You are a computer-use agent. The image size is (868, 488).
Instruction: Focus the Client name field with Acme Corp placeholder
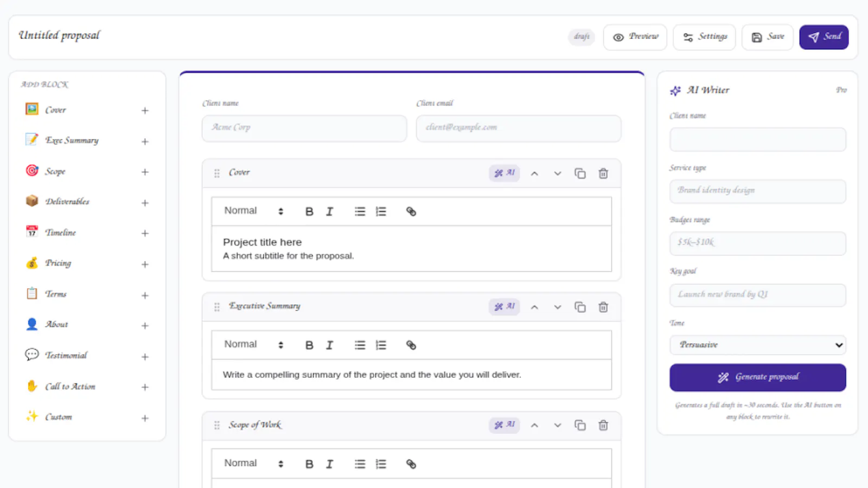coord(304,128)
